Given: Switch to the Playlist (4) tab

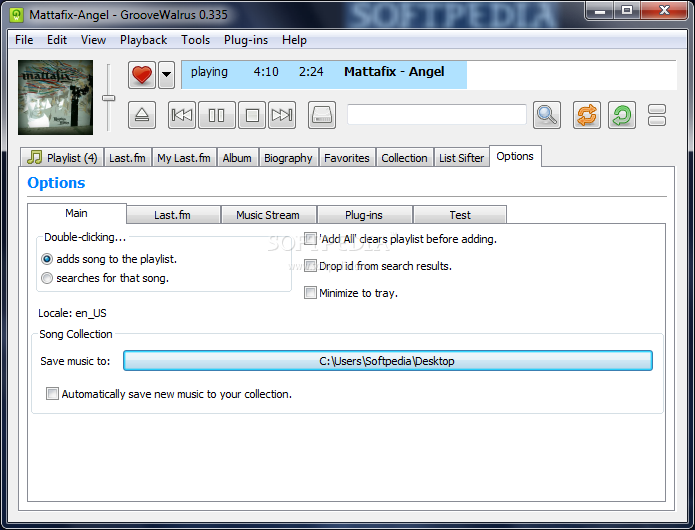Looking at the screenshot, I should pos(62,158).
